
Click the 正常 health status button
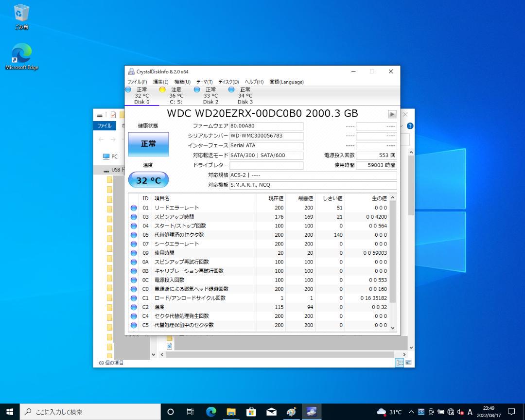point(148,144)
